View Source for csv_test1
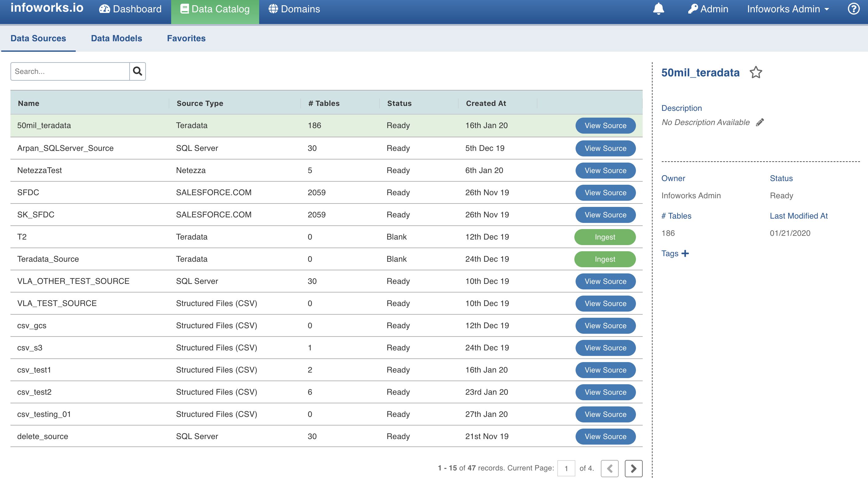The image size is (868, 484). (605, 370)
